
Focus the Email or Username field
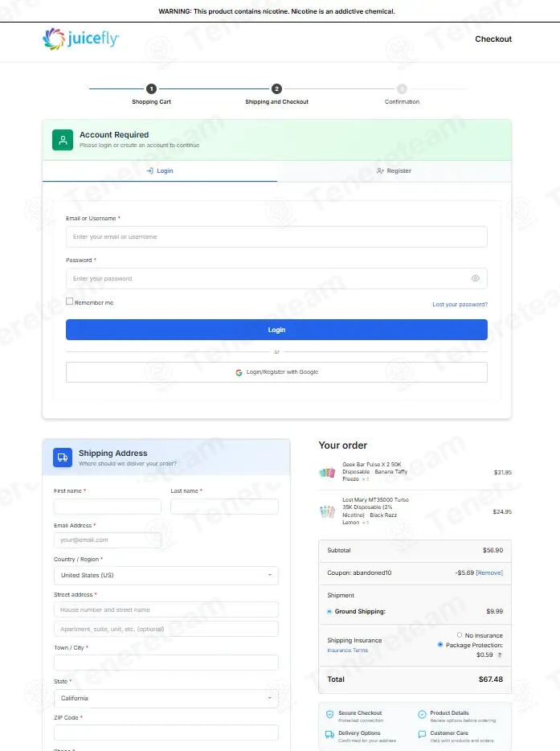276,236
